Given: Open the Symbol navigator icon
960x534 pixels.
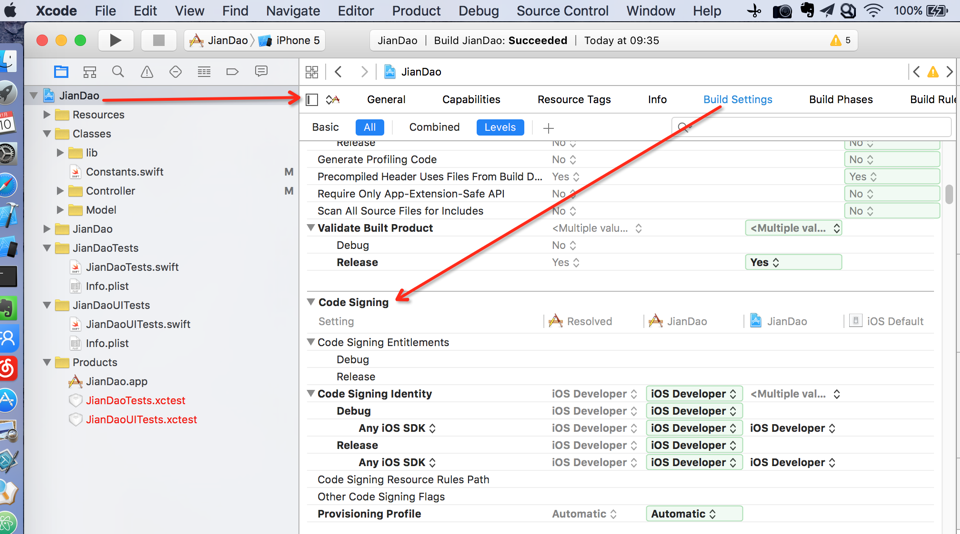Looking at the screenshot, I should click(89, 72).
